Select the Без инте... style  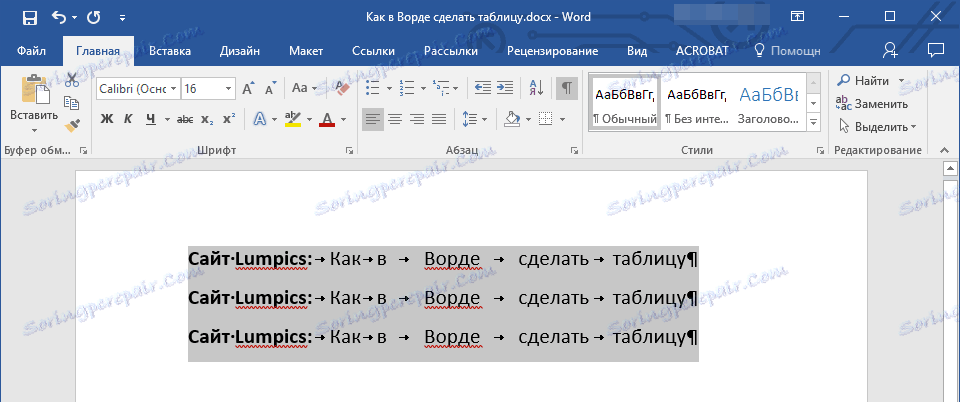click(x=697, y=103)
